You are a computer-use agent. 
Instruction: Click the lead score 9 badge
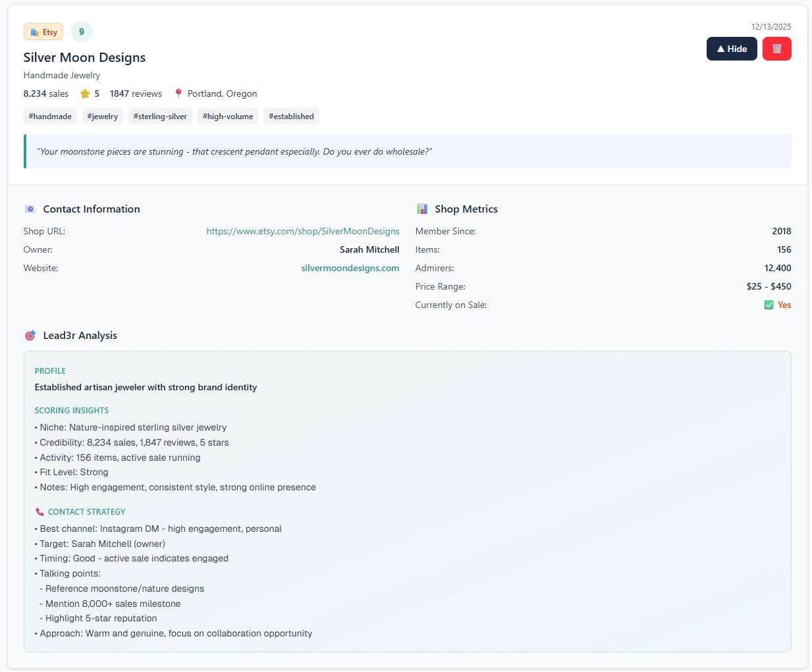pyautogui.click(x=82, y=32)
